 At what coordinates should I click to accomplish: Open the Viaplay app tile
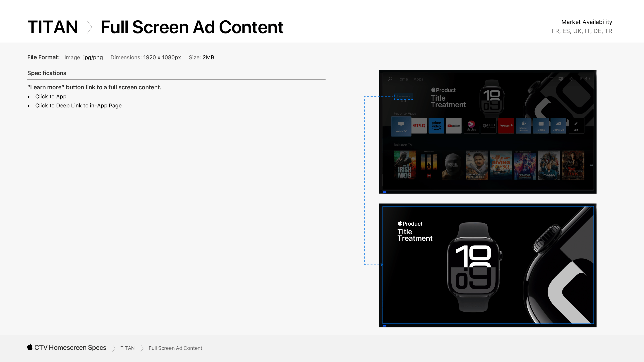[x=471, y=126]
